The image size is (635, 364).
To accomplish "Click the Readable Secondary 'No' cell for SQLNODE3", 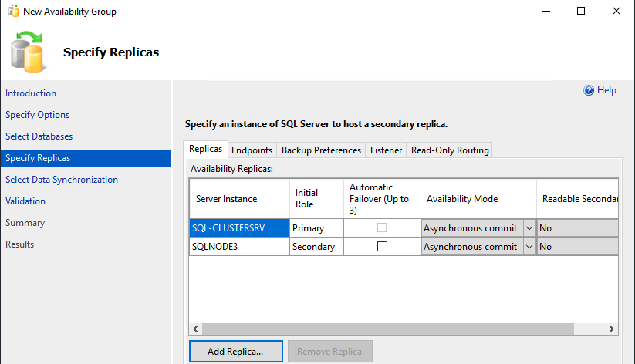I will point(577,247).
